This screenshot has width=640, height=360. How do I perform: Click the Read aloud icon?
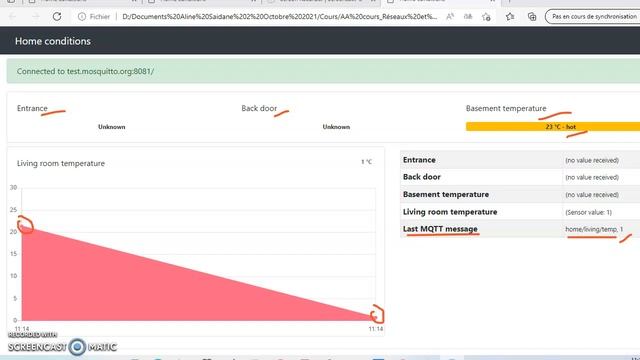pos(450,17)
